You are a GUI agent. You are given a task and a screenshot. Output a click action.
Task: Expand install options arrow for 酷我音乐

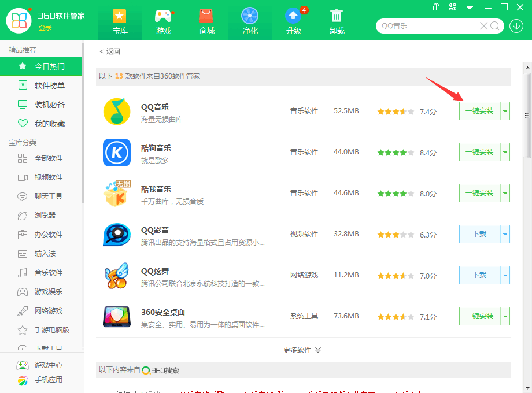(505, 193)
